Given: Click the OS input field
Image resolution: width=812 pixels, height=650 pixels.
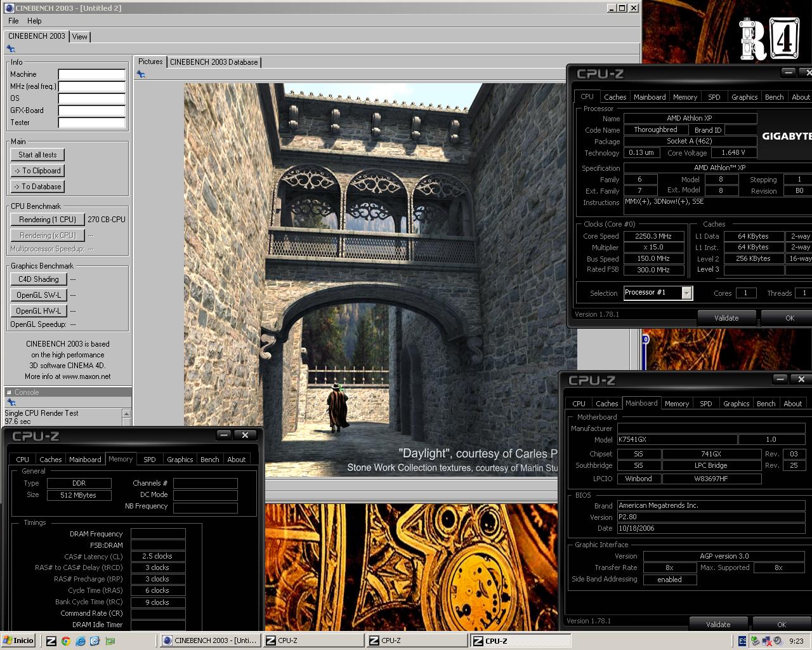Looking at the screenshot, I should [x=92, y=98].
